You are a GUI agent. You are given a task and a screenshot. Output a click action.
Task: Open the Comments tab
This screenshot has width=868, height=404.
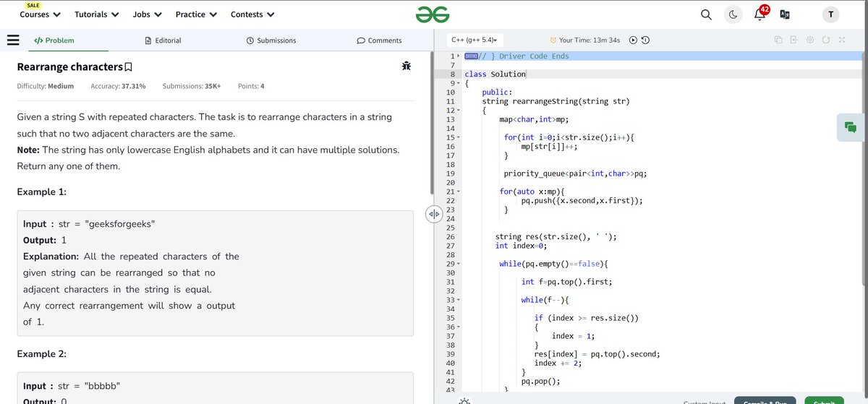tap(380, 40)
